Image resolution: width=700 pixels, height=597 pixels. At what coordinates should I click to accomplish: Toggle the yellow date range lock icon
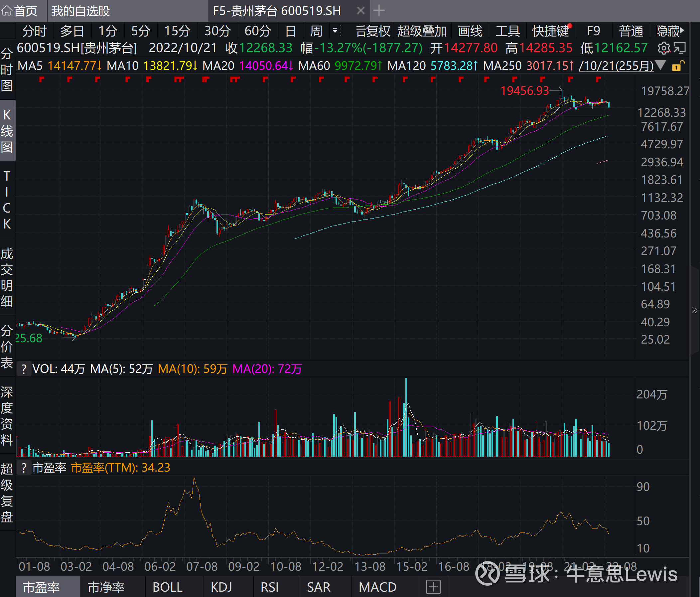677,66
